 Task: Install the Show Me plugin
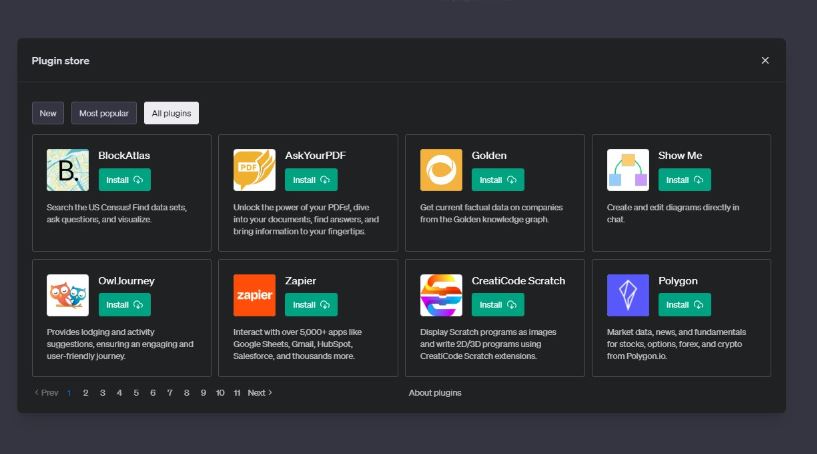pyautogui.click(x=684, y=180)
